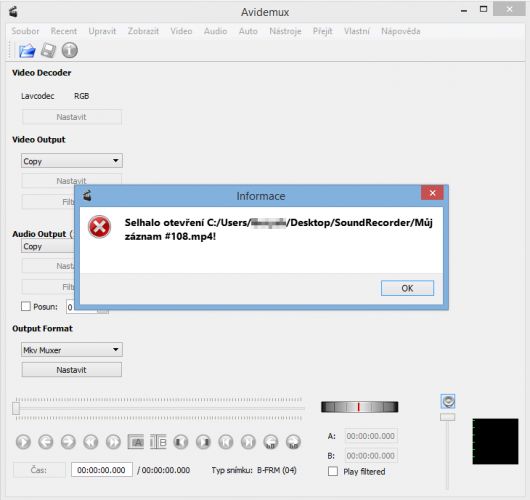Image resolution: width=530 pixels, height=500 pixels.
Task: Expand the Mkv Muxer output format dropdown
Action: pos(72,350)
